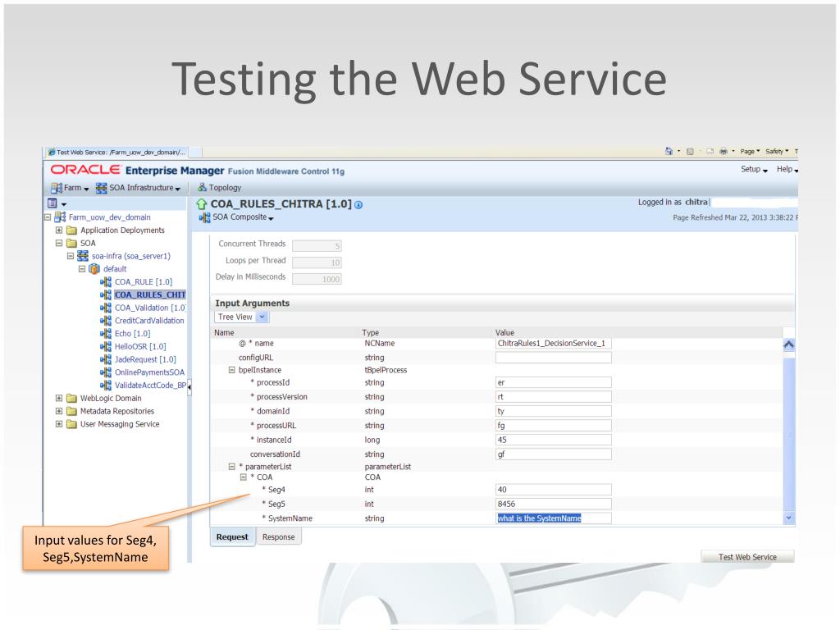Click the view options icon above the tree

(52, 203)
